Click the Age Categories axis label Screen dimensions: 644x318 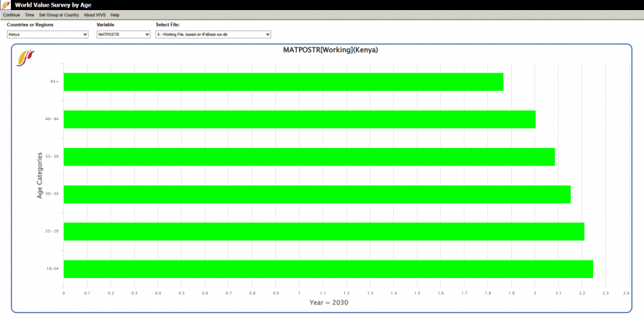40,175
